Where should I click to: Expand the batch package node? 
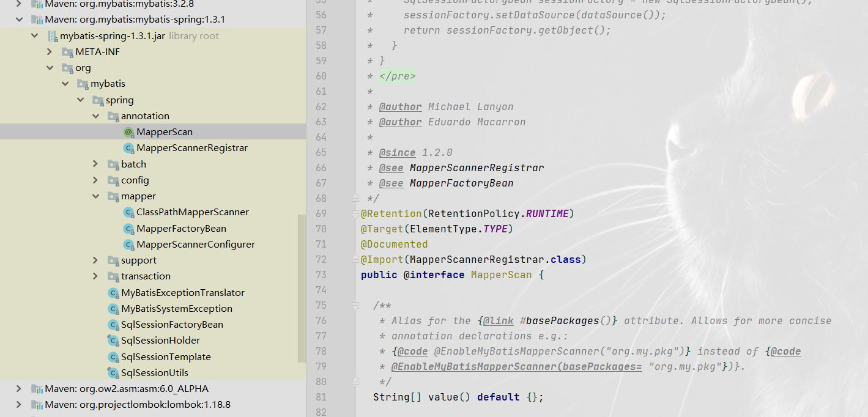pos(95,164)
